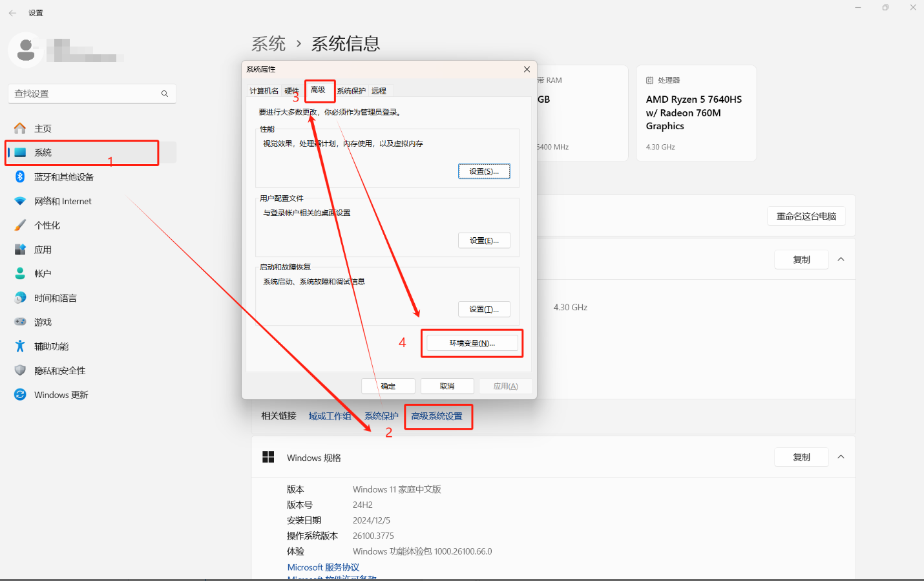924x581 pixels.
Task: Select the 系统 monitor icon
Action: 20,153
